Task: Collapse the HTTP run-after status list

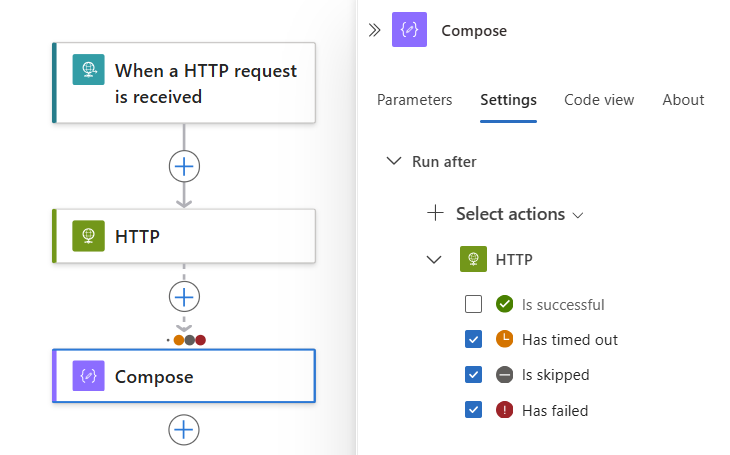Action: click(433, 260)
